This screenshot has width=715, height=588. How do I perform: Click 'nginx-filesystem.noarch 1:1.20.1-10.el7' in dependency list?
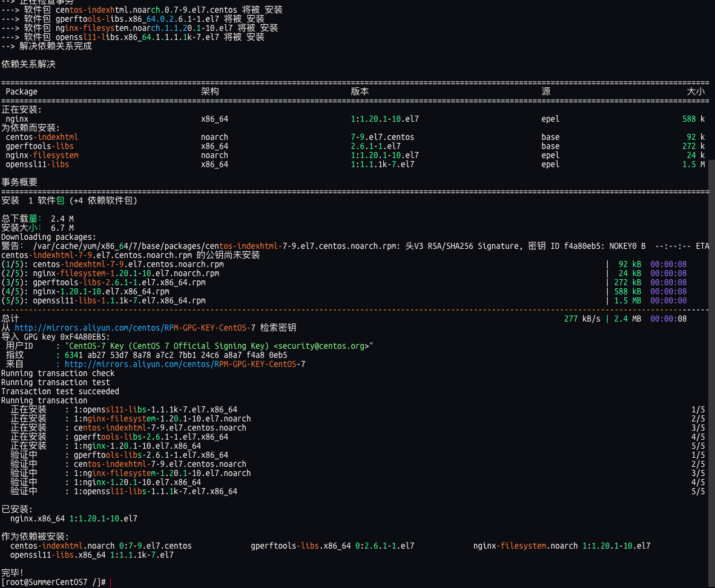[562, 546]
